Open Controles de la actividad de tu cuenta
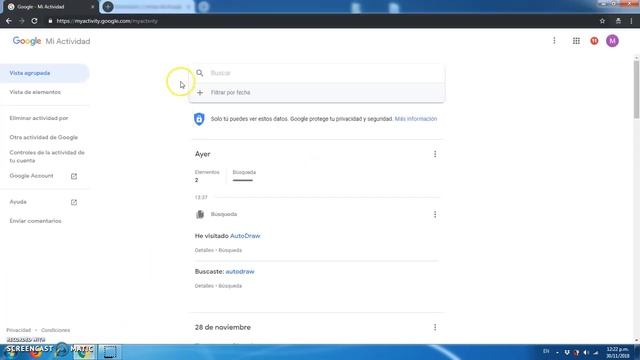Viewport: 640px width, 360px height. tap(47, 156)
